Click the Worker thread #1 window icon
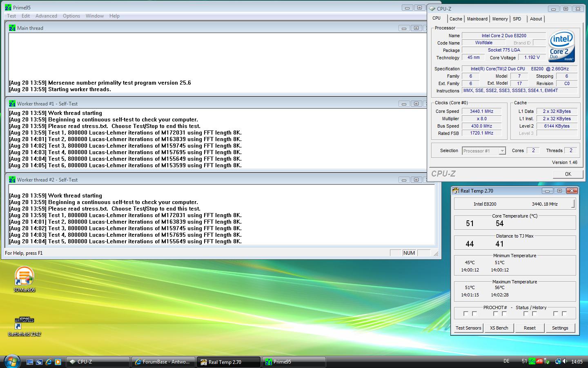588x368 pixels. [12, 103]
